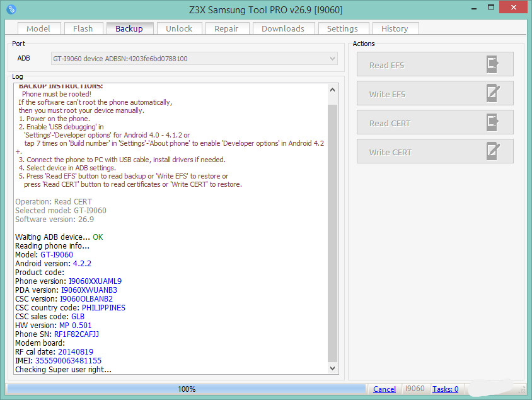Click the Read CERT button label
Image resolution: width=532 pixels, height=400 pixels.
pos(390,123)
